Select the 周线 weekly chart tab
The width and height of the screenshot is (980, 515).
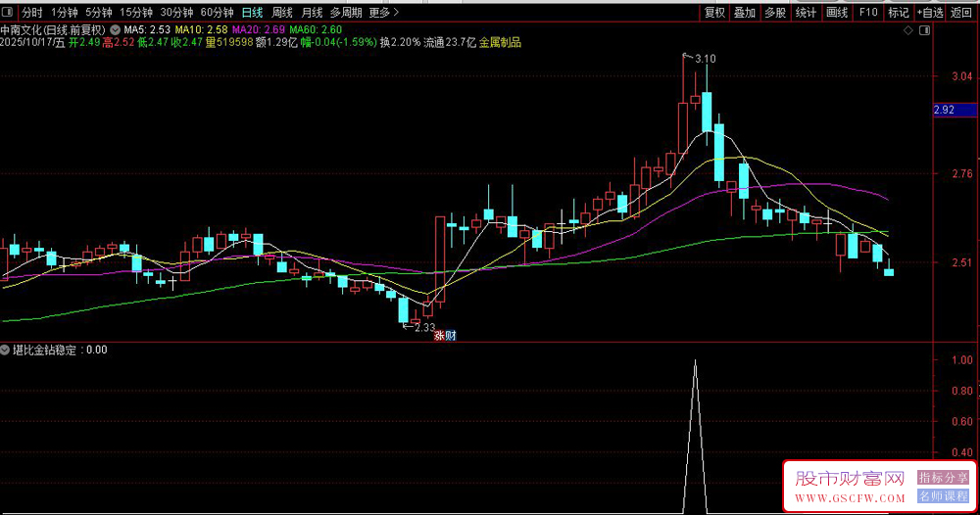[x=282, y=13]
